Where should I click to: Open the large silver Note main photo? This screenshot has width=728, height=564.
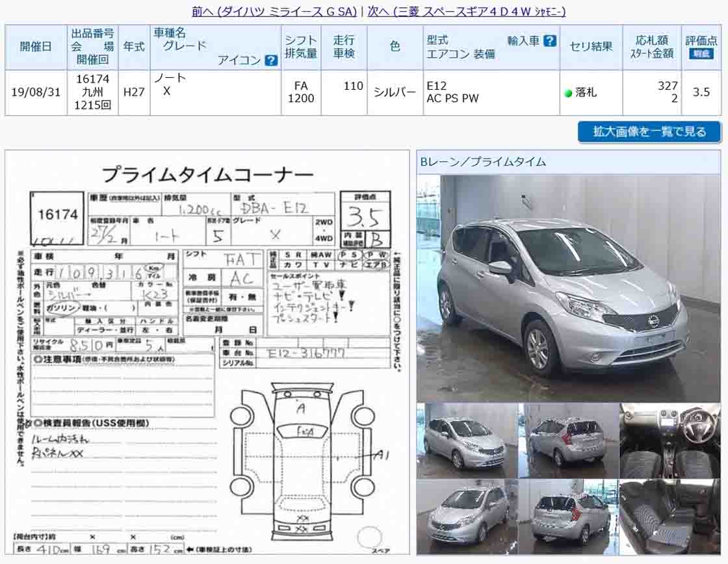point(568,288)
